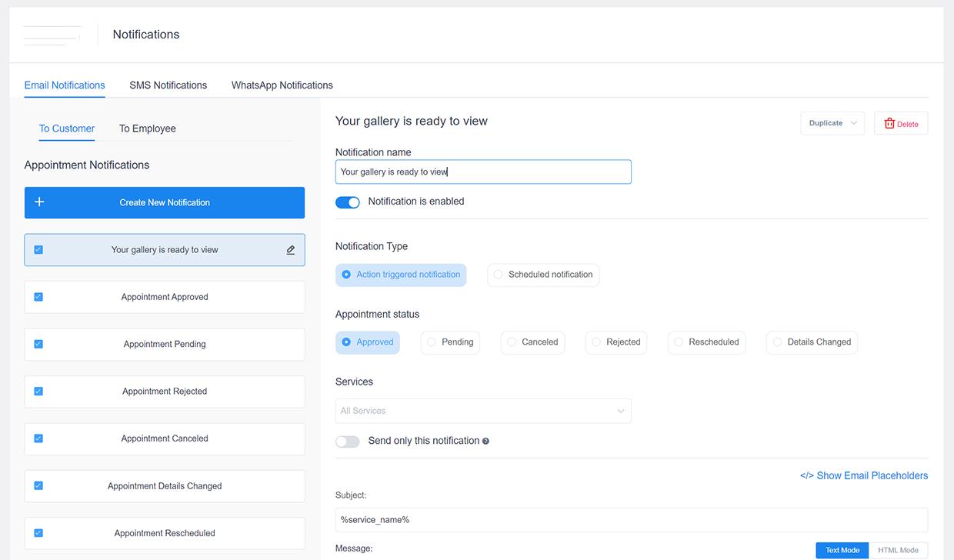Switch to SMS Notifications tab
The width and height of the screenshot is (954, 560).
pos(168,85)
